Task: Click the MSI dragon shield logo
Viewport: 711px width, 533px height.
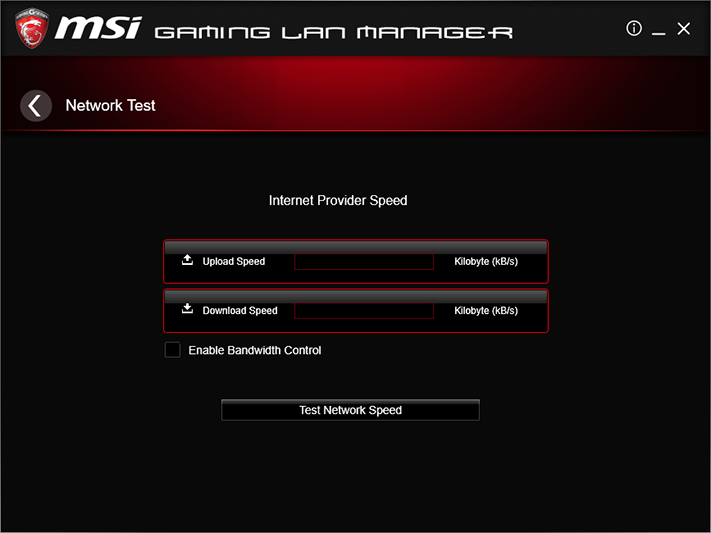Action: 31,28
